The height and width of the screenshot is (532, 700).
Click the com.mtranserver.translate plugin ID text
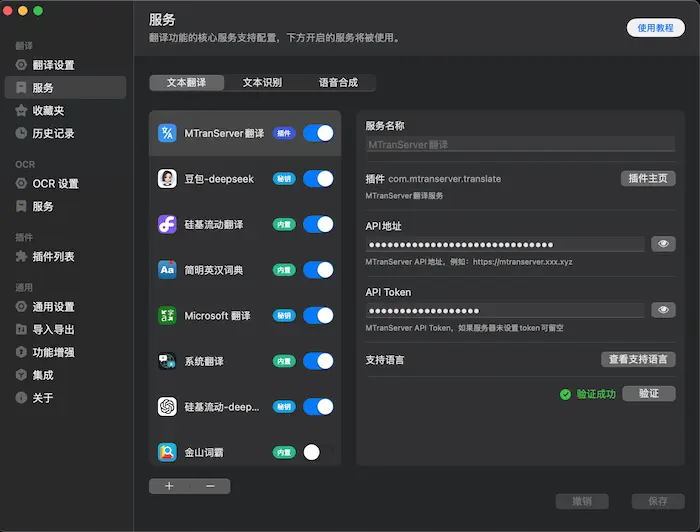[445, 179]
